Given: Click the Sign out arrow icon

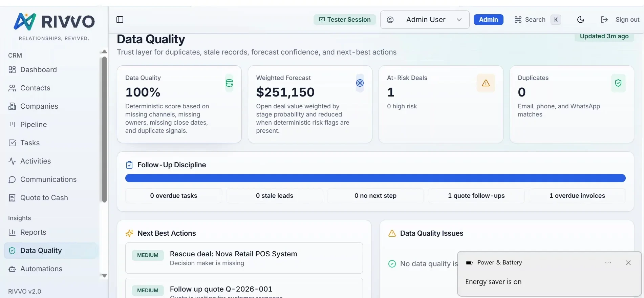Looking at the screenshot, I should pyautogui.click(x=604, y=20).
